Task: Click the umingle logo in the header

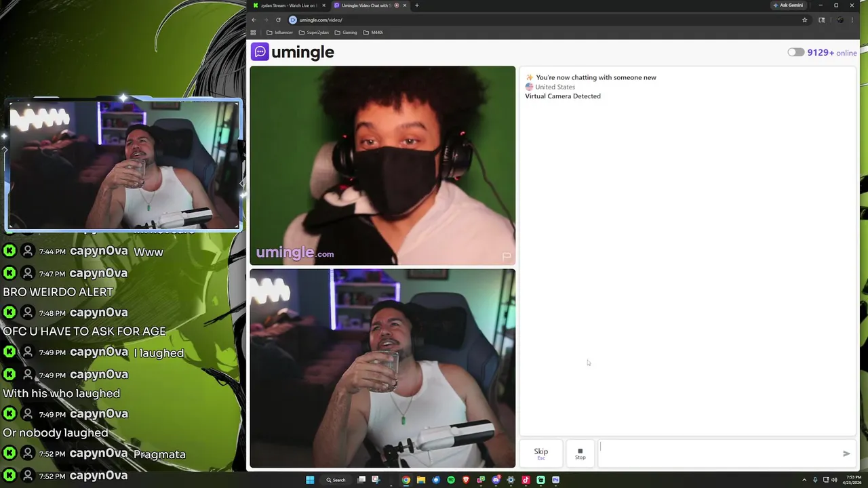Action: point(293,52)
